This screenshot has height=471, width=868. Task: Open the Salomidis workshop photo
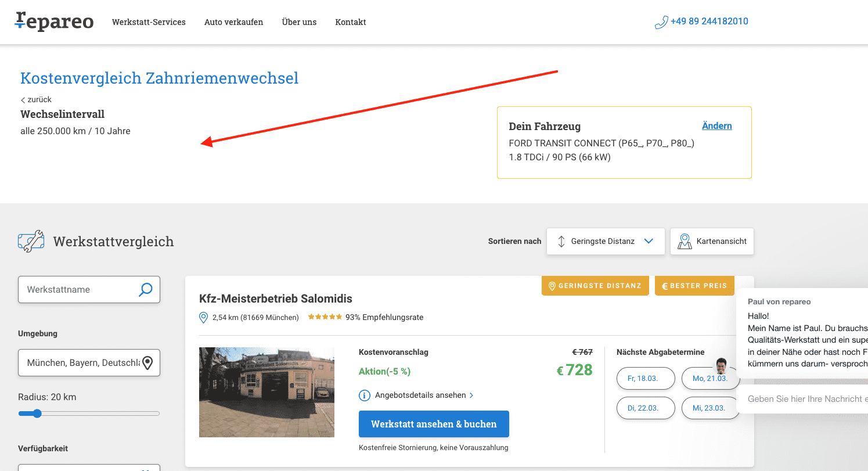(x=266, y=392)
